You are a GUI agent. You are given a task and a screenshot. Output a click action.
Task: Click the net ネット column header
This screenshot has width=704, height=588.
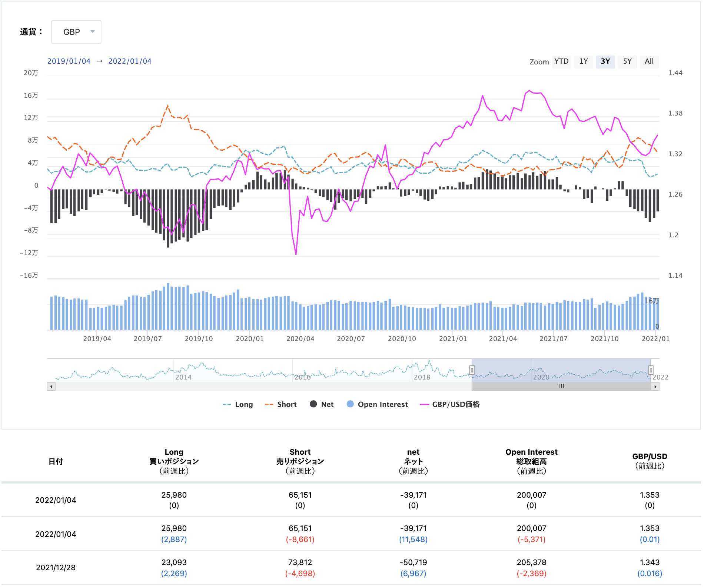413,461
